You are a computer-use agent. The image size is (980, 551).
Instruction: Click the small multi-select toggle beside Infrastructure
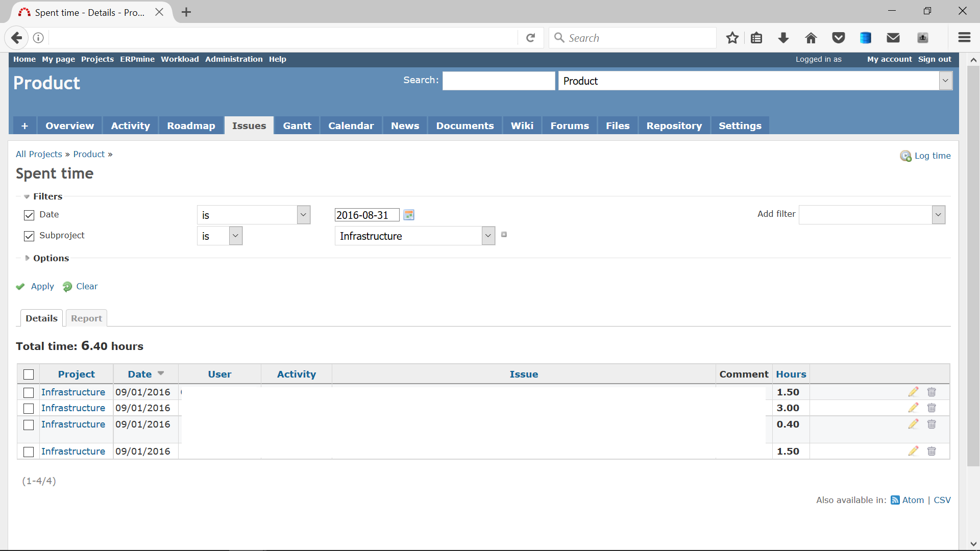(x=504, y=235)
